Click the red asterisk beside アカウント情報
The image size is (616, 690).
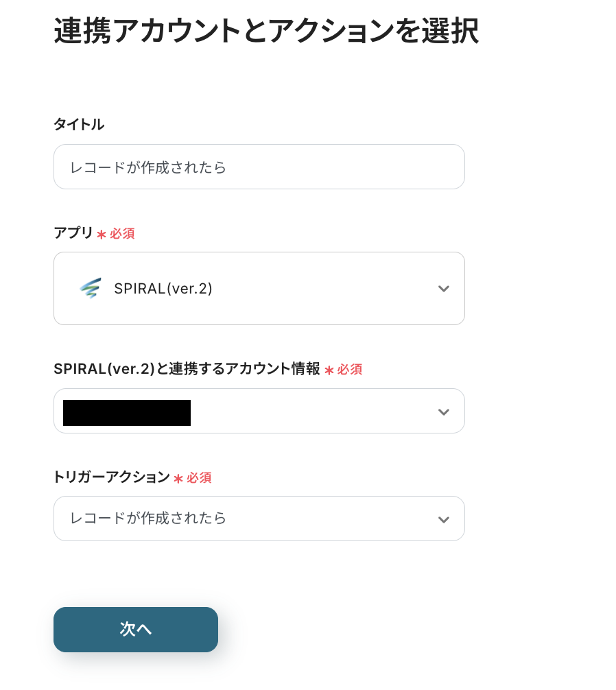coord(329,370)
